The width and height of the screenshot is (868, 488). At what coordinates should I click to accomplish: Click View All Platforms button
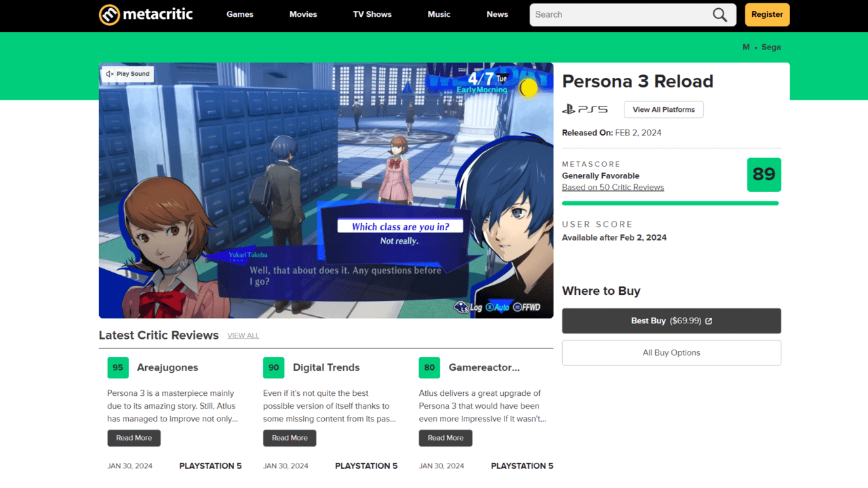pos(664,110)
